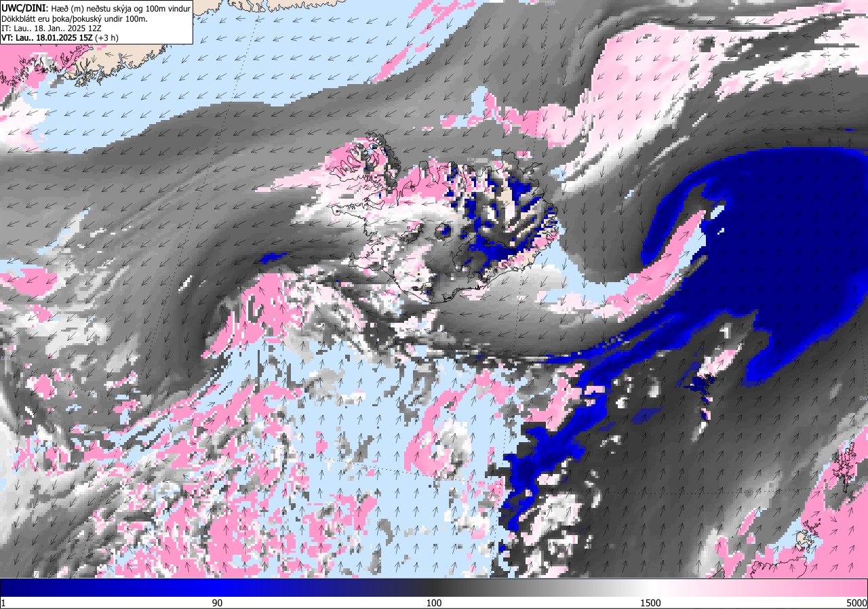Click the 'VT: Lau.. 18.01.2025 15Z (+3 h)' line
Image resolution: width=868 pixels, height=609 pixels.
point(60,38)
